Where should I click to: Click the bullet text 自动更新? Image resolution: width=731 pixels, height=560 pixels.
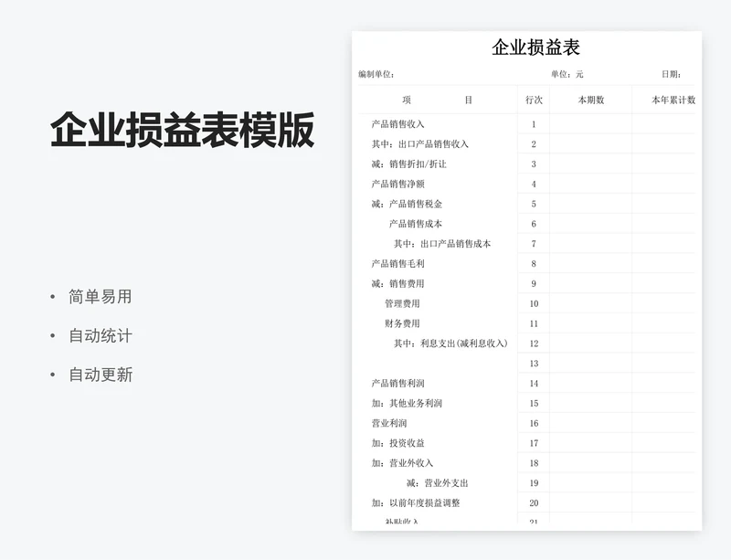pos(101,375)
